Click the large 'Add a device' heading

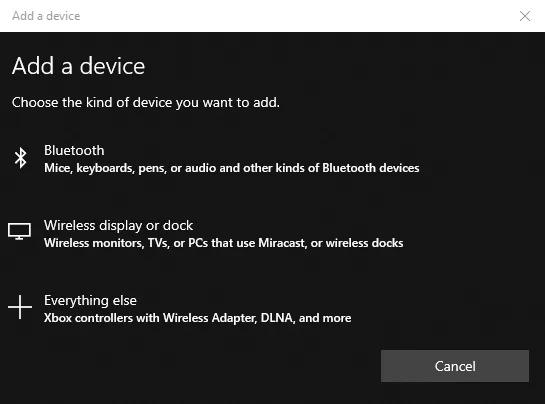point(78,66)
